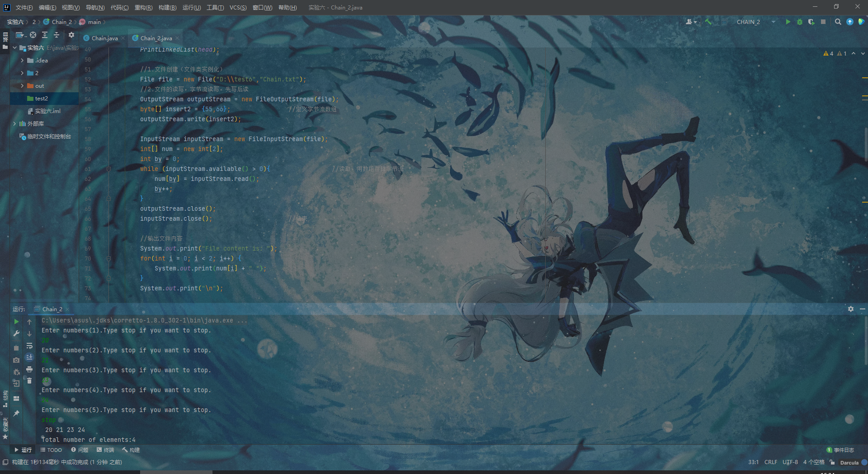Toggle Scroll to End in run console
868x474 pixels.
(29, 357)
